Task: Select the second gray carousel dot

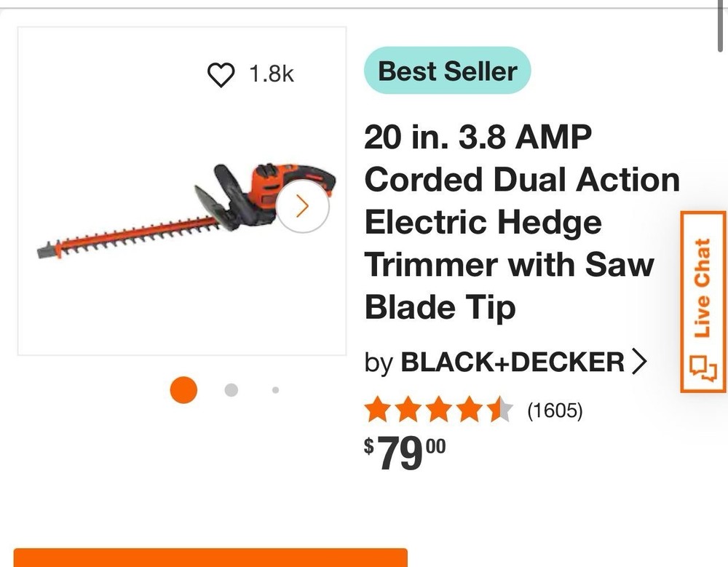Action: (x=232, y=390)
